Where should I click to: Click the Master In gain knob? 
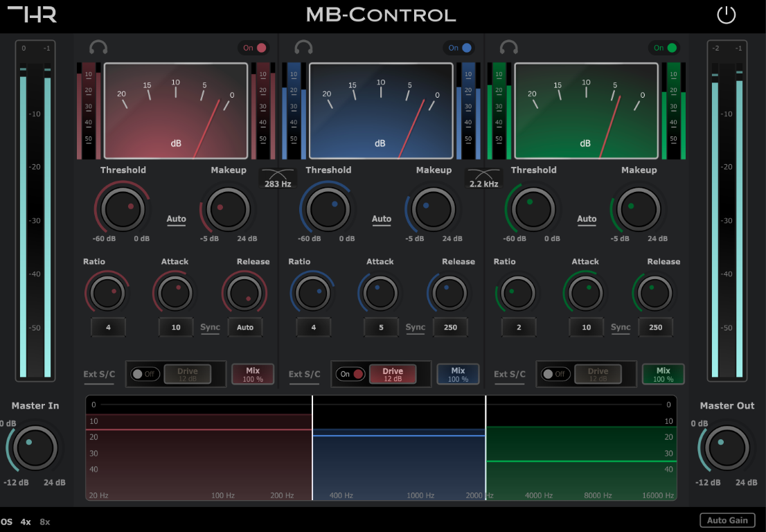click(x=35, y=447)
